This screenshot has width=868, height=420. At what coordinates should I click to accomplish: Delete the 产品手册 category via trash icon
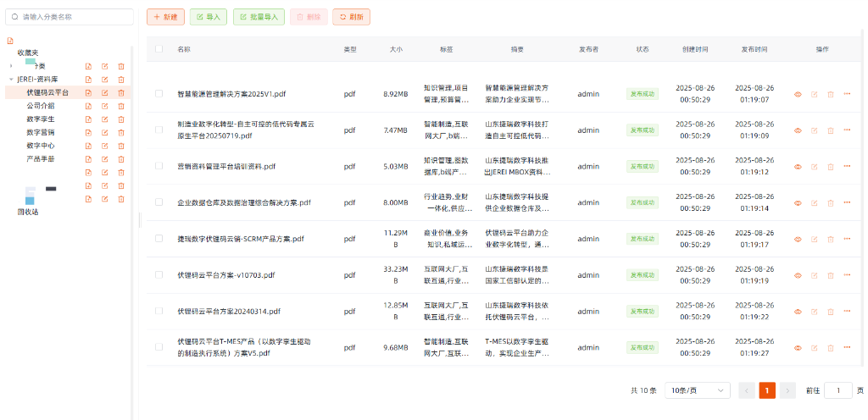point(121,158)
